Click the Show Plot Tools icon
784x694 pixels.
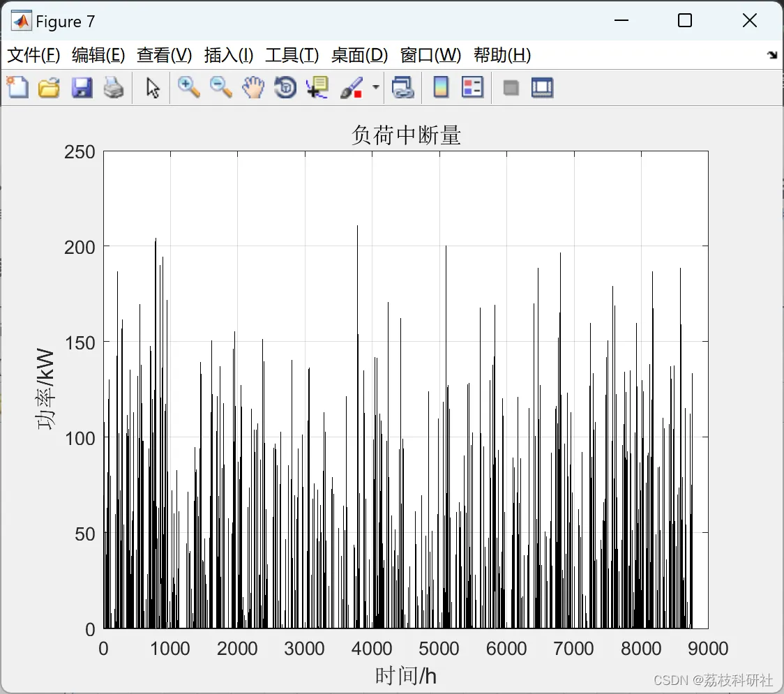point(542,87)
